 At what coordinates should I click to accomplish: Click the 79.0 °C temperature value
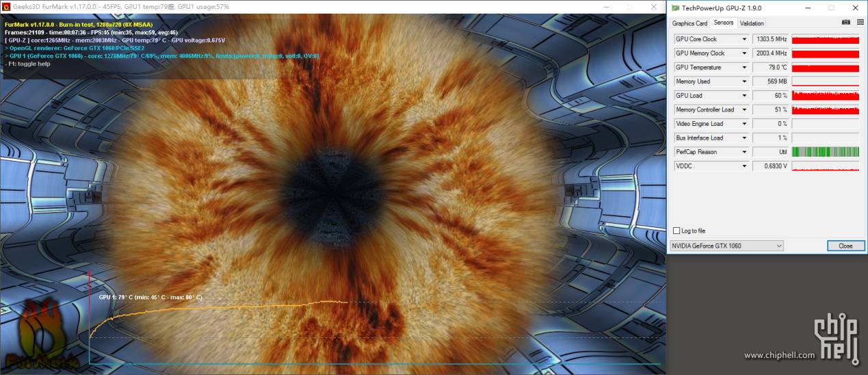(x=771, y=67)
